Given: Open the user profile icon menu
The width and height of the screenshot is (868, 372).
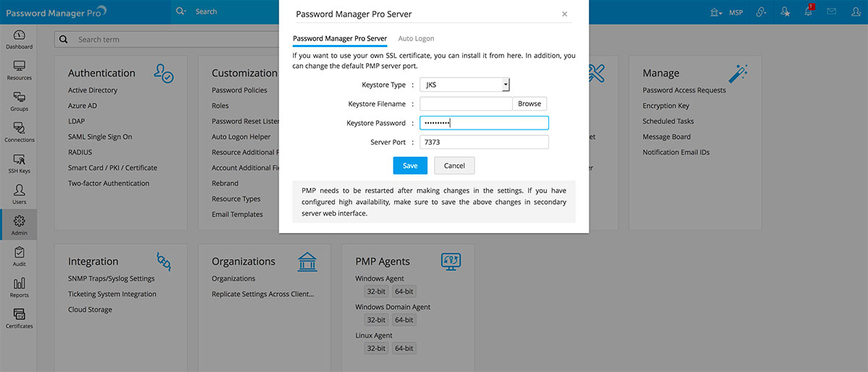Looking at the screenshot, I should pos(855,12).
